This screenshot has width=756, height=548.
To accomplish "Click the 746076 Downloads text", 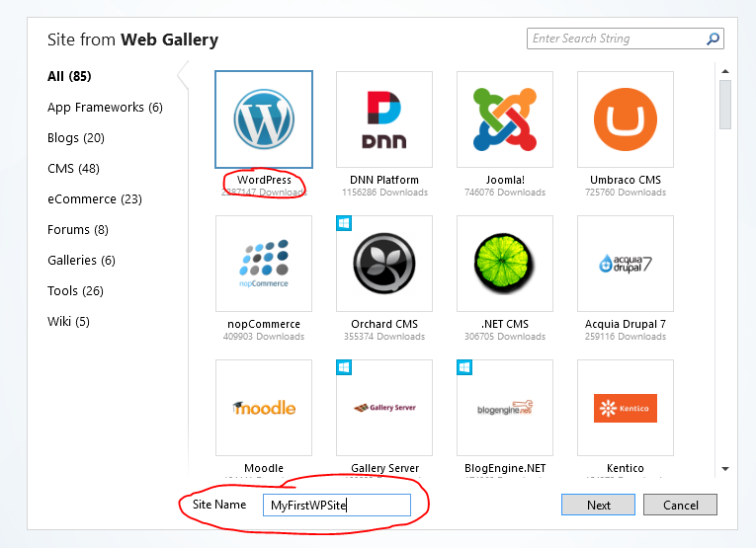I will pos(505,193).
